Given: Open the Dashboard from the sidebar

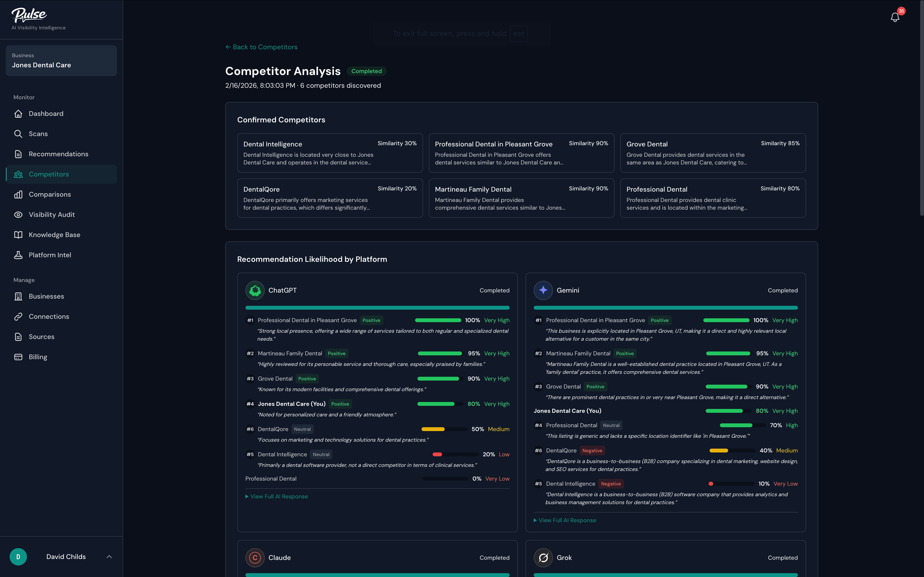Looking at the screenshot, I should [18, 113].
